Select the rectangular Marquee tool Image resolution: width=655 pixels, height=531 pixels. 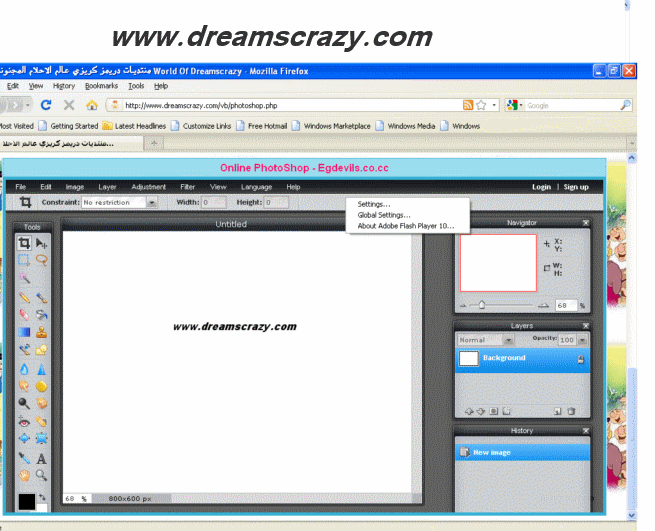24,260
